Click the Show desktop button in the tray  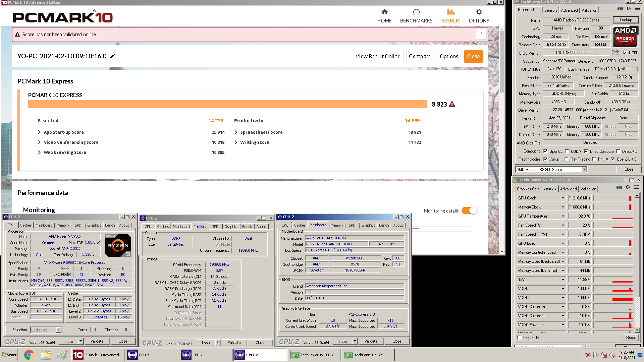click(x=640, y=355)
